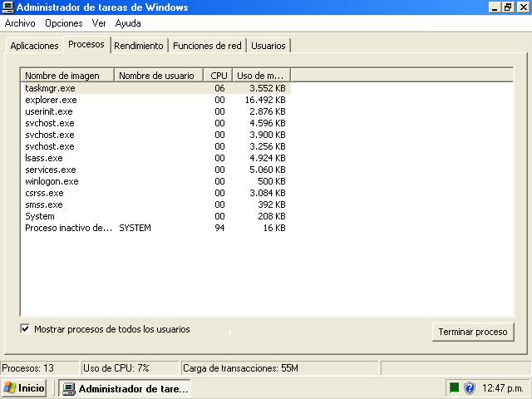
Task: Select svchost.exe using 3.256 KB
Action: tap(155, 146)
